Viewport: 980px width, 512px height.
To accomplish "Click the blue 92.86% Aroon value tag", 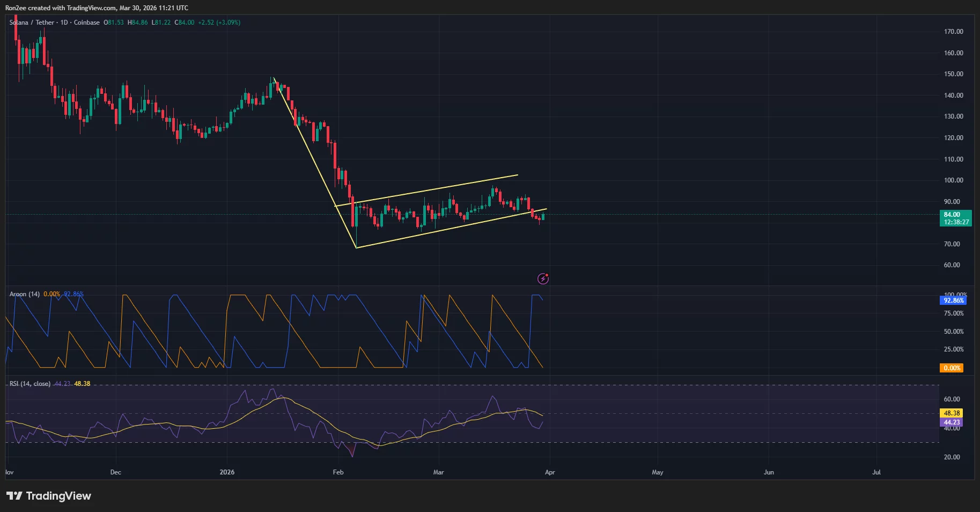I will pyautogui.click(x=954, y=301).
